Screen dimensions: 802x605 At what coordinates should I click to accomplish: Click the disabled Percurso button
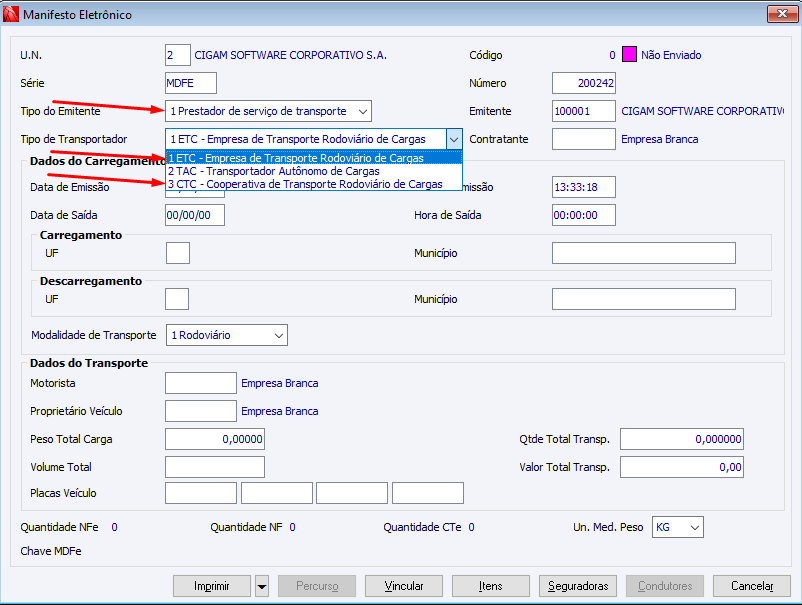(317, 586)
